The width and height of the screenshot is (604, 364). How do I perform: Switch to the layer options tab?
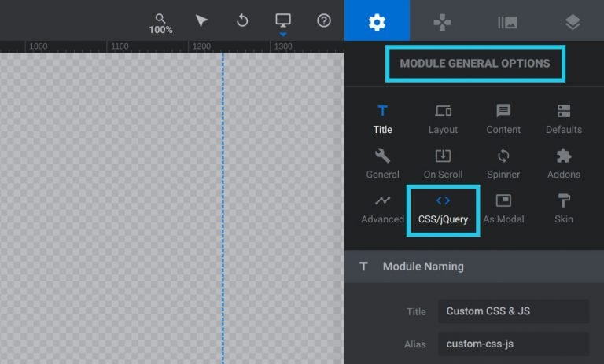click(573, 22)
